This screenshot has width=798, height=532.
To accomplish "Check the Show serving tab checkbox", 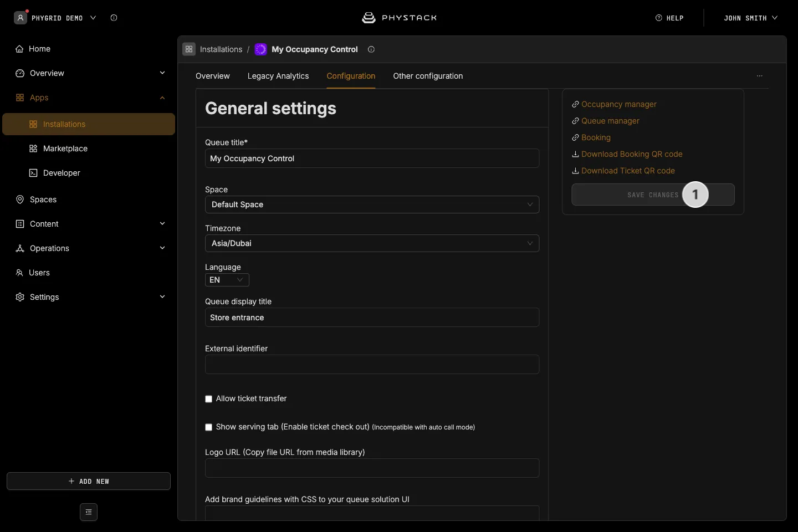I will point(209,427).
